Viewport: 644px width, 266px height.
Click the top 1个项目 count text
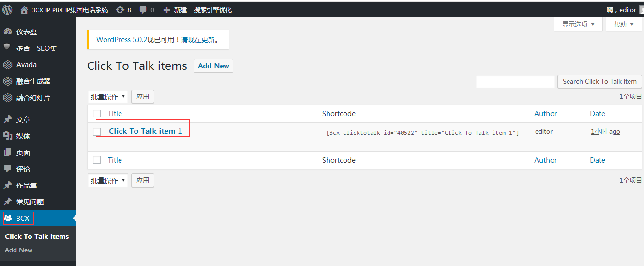pos(630,96)
